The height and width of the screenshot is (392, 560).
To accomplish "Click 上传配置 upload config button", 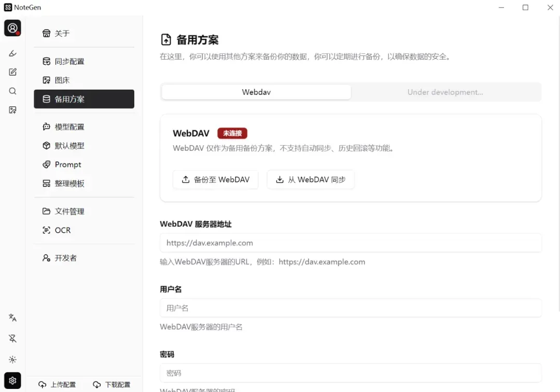I will coord(57,385).
